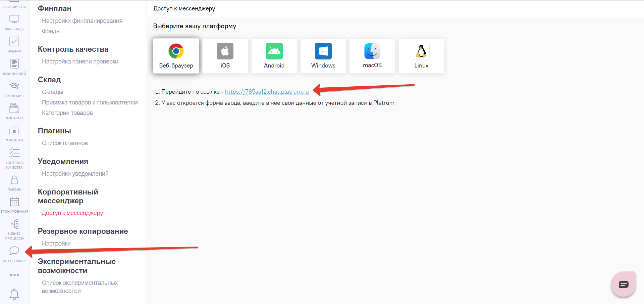
Task: Select the iOS platform tile
Action: pyautogui.click(x=225, y=56)
